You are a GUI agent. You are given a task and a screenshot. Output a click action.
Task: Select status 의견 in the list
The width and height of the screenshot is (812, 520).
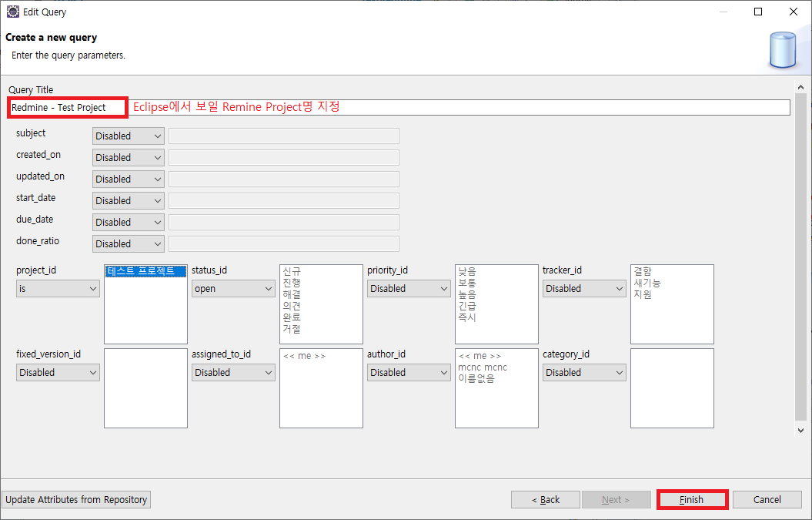pyautogui.click(x=292, y=306)
